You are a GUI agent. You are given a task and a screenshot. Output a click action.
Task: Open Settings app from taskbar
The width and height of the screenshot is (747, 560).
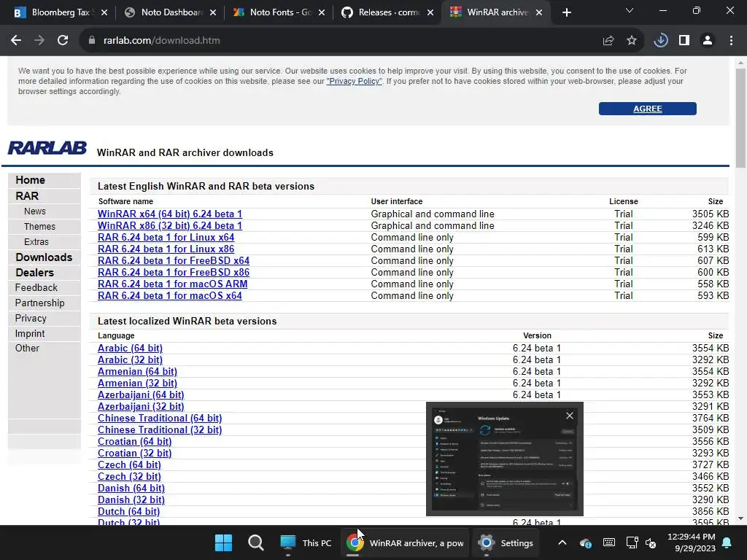click(506, 542)
